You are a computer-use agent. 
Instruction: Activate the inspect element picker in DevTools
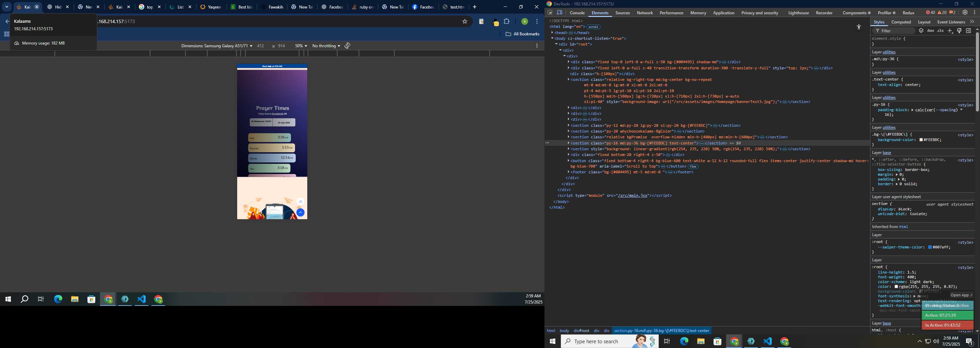pyautogui.click(x=550, y=13)
